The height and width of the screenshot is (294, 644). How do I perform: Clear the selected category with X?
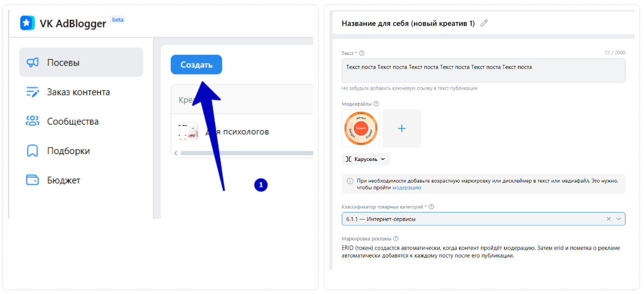[609, 219]
